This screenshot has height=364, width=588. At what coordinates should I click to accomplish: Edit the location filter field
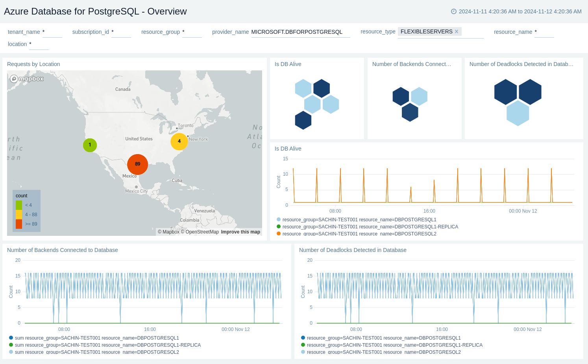[39, 44]
